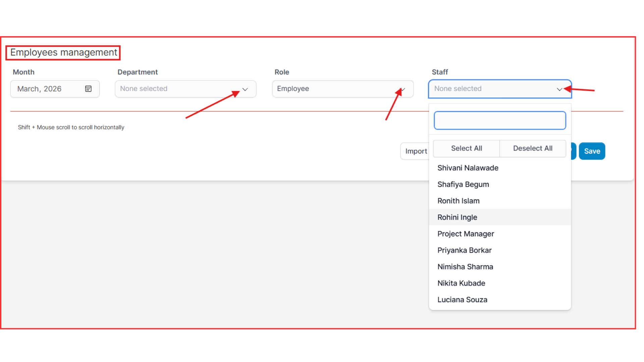Choose Luciana Souza at list bottom
The image size is (644, 362).
coord(462,300)
